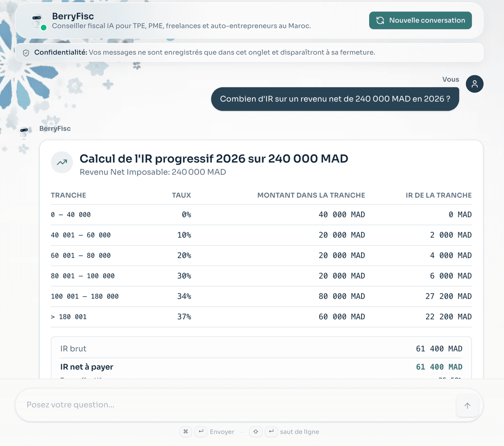Click the up-arrow send button
The width and height of the screenshot is (504, 446).
467,405
